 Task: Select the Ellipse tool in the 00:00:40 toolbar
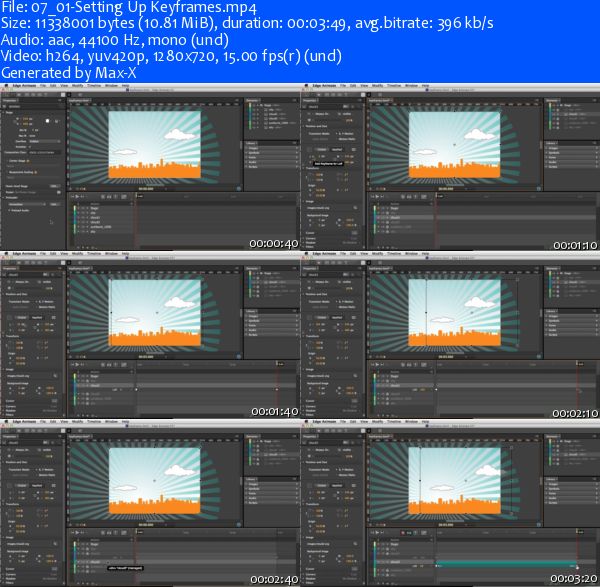pos(39,94)
